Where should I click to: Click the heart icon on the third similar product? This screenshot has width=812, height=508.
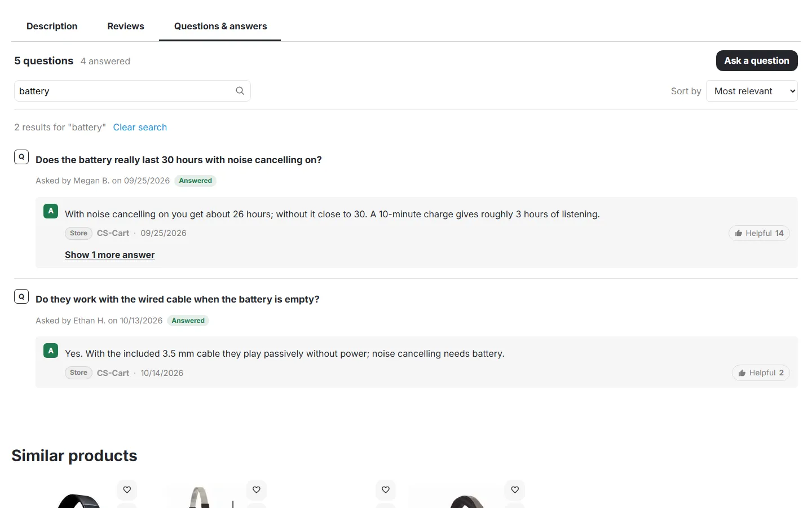(x=386, y=489)
